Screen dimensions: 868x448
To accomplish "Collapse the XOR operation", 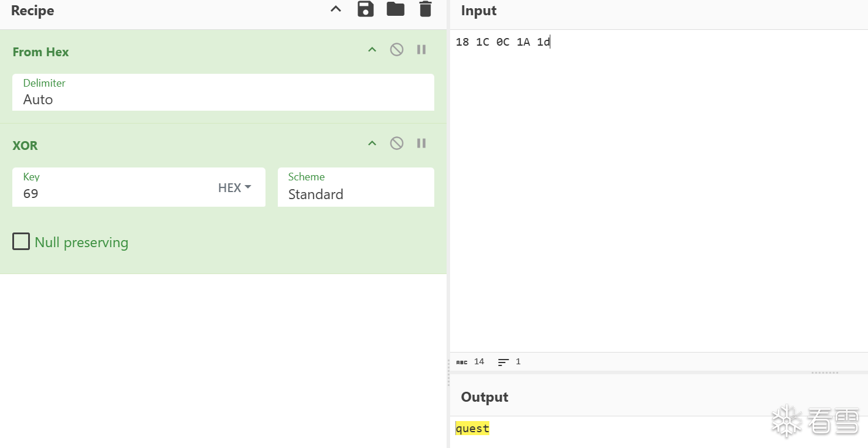I will [372, 143].
